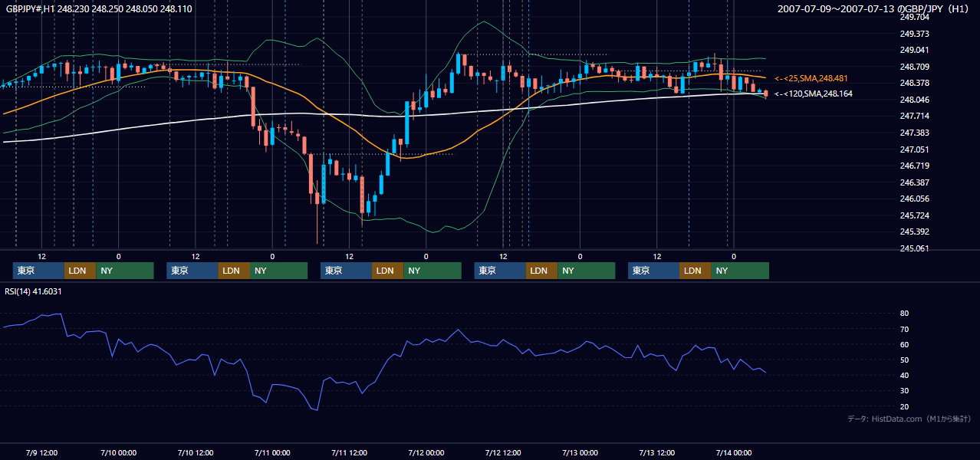Select the 7/12 00:00 time axis label

(x=426, y=452)
